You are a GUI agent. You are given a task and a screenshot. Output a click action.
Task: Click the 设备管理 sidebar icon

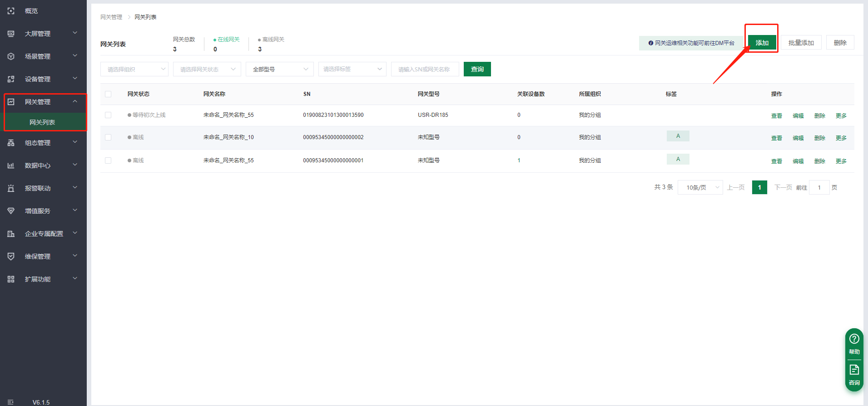(11, 79)
